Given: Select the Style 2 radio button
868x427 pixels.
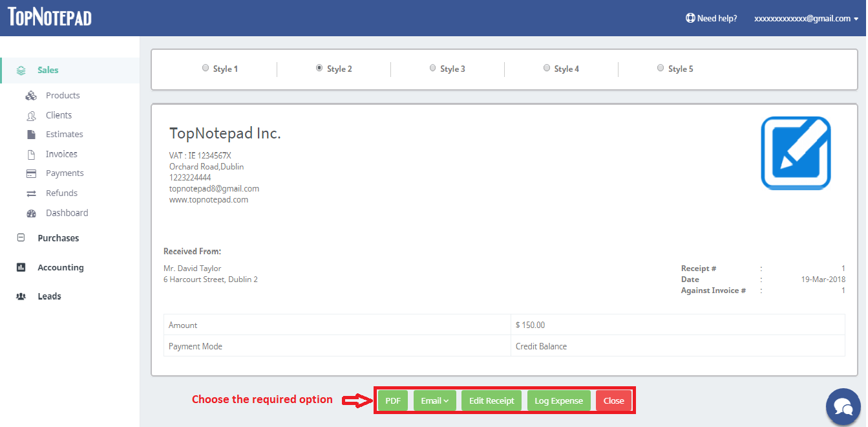Looking at the screenshot, I should click(319, 67).
